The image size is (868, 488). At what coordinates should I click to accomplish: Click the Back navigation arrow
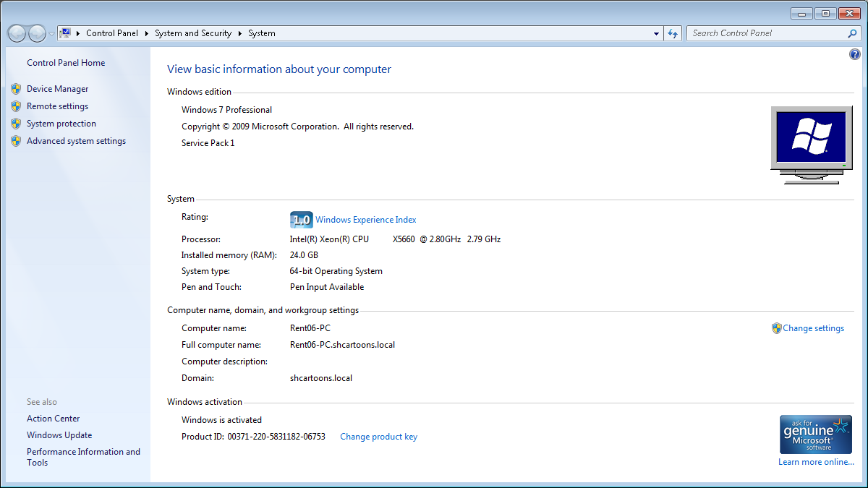pyautogui.click(x=17, y=33)
